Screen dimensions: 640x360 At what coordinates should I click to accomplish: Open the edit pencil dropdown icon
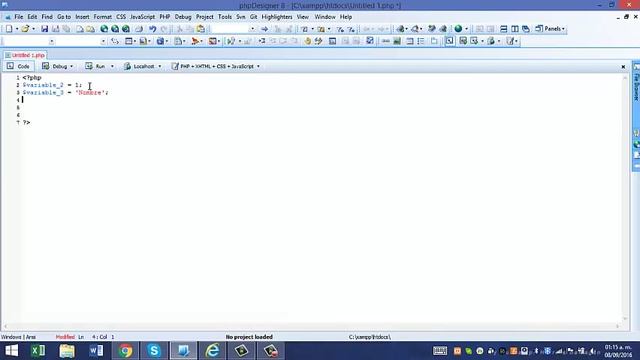pos(512,41)
